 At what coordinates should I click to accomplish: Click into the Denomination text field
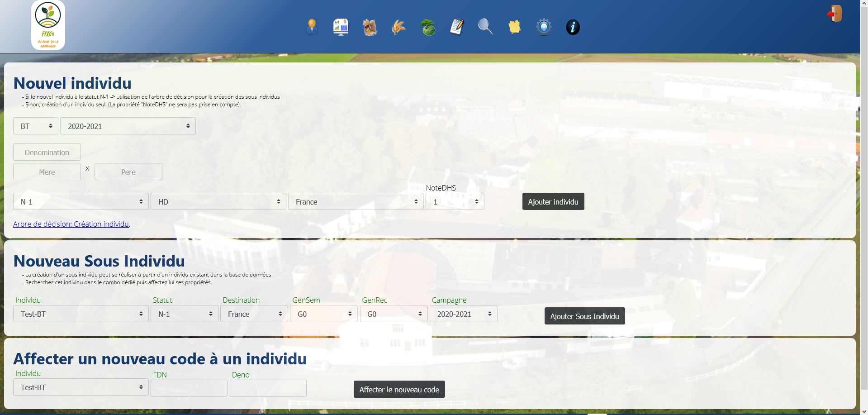[x=47, y=153]
